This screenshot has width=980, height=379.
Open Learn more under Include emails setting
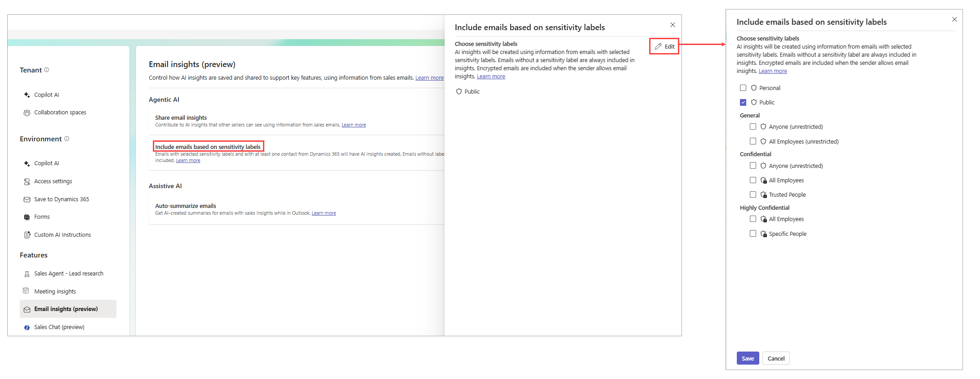click(188, 161)
